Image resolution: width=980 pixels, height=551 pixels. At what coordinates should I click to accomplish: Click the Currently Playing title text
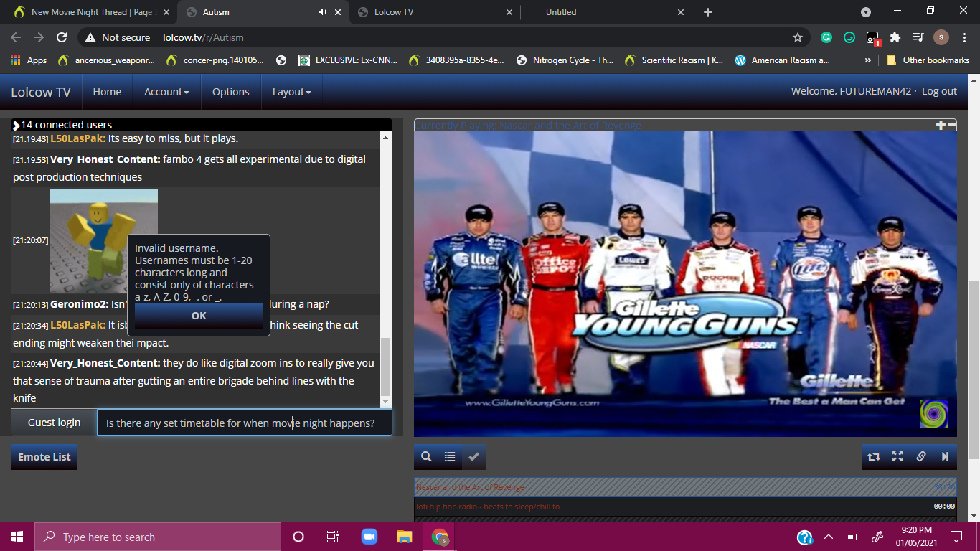pyautogui.click(x=528, y=126)
